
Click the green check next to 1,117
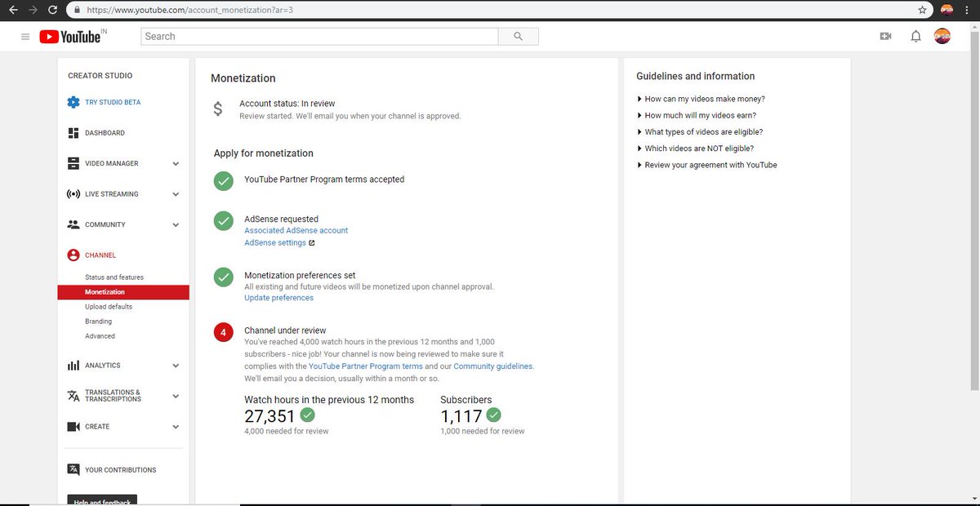(x=494, y=415)
